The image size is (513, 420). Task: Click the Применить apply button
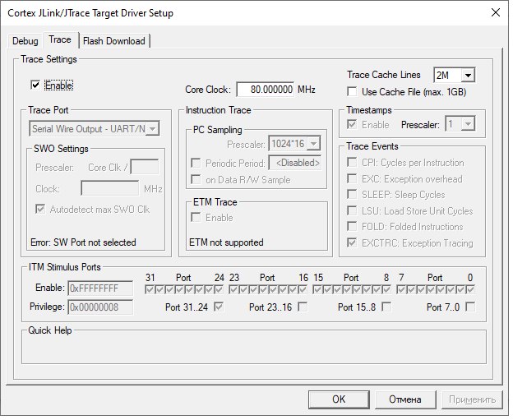coord(472,399)
